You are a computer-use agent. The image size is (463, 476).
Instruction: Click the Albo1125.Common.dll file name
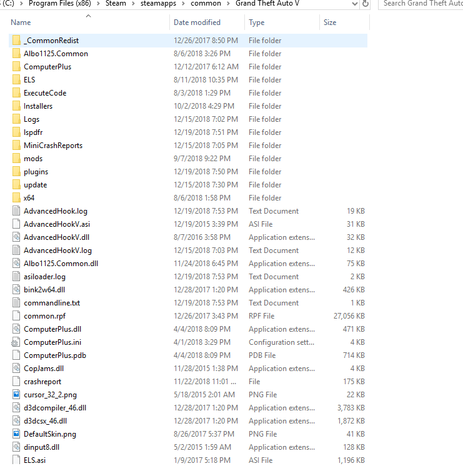pos(61,264)
